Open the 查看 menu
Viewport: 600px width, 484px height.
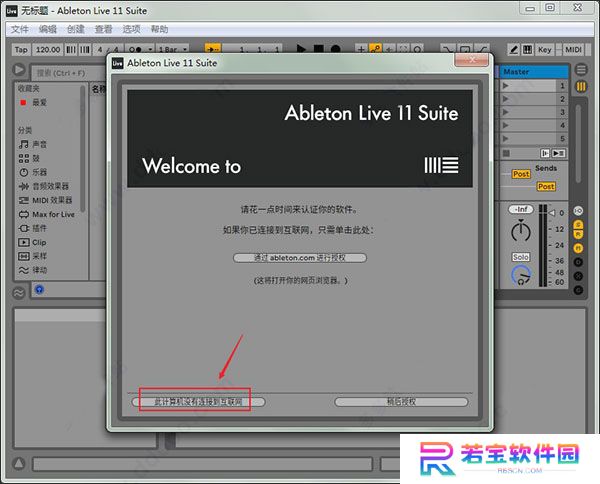(103, 29)
